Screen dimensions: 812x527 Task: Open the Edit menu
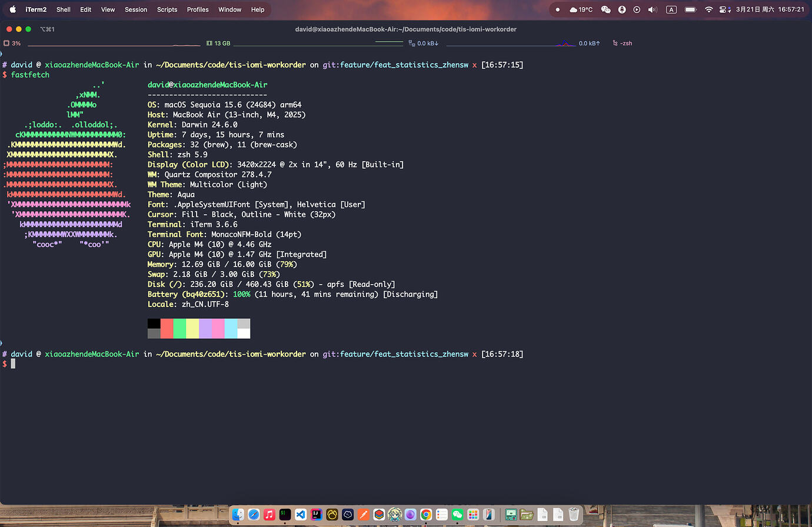(86, 9)
